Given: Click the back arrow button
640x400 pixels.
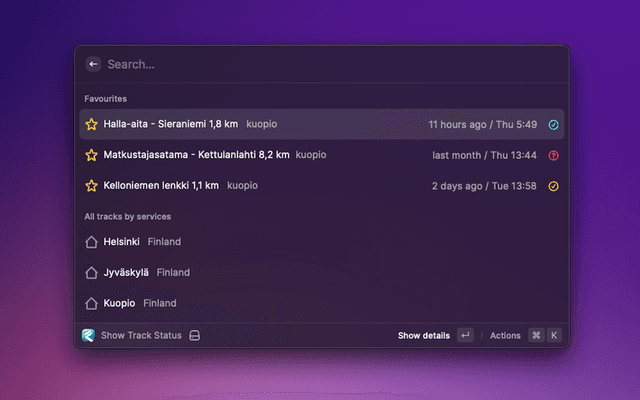Looking at the screenshot, I should (93, 64).
